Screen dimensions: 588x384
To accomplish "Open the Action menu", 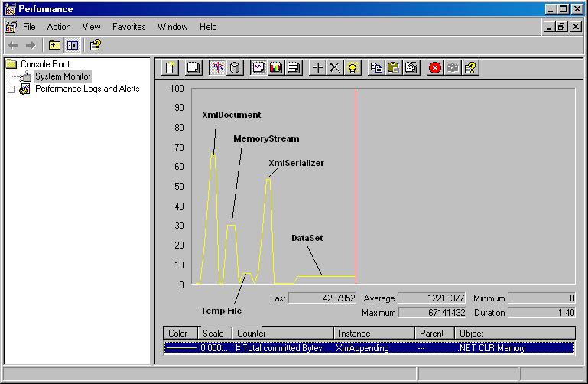I will coord(59,27).
